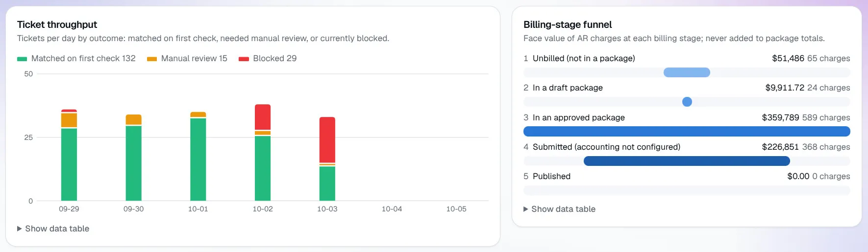Click the orange bar segment for 09-29
This screenshot has height=252, width=868.
click(69, 120)
